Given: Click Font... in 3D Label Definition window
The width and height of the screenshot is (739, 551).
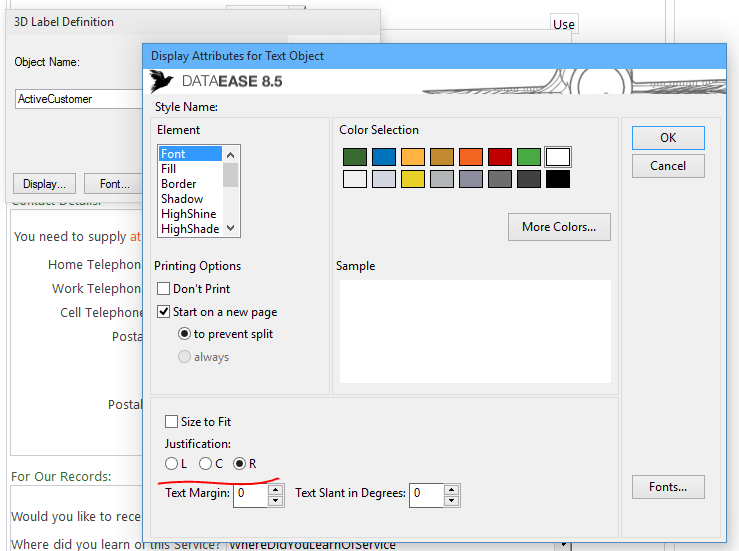Looking at the screenshot, I should (114, 184).
